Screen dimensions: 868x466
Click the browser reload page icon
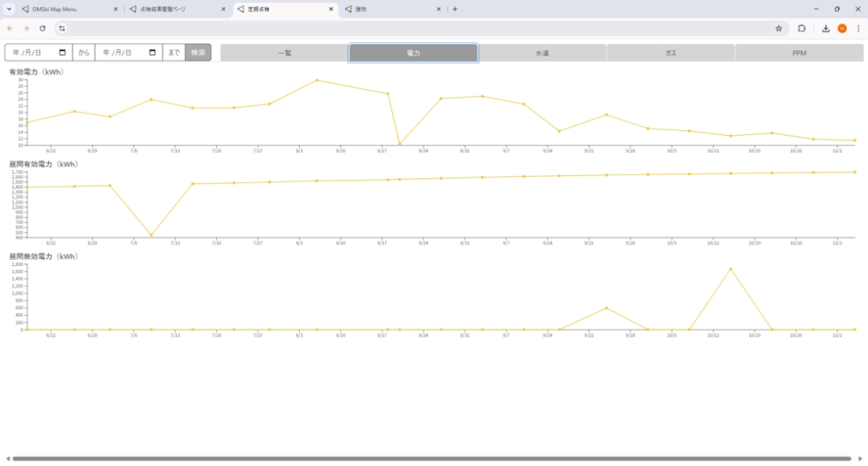coord(43,28)
